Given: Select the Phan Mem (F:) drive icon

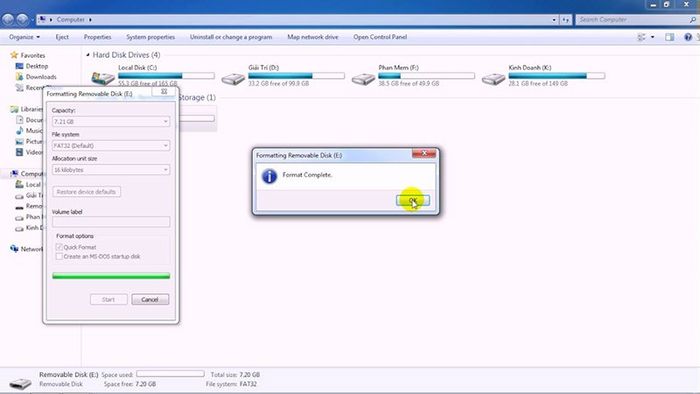Looking at the screenshot, I should [x=363, y=79].
